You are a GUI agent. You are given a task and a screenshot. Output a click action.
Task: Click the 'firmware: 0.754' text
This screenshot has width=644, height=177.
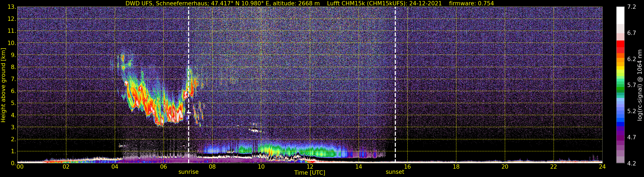[x=472, y=3]
